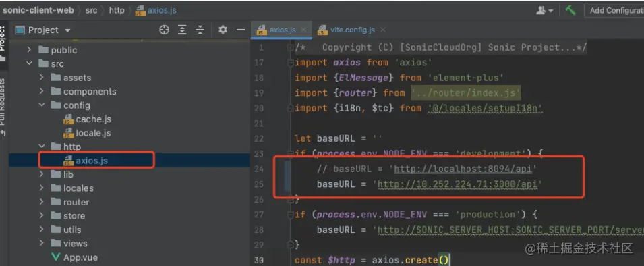The height and width of the screenshot is (266, 644).
Task: Click sonic-client-web in the breadcrumb
Action: click(x=38, y=10)
